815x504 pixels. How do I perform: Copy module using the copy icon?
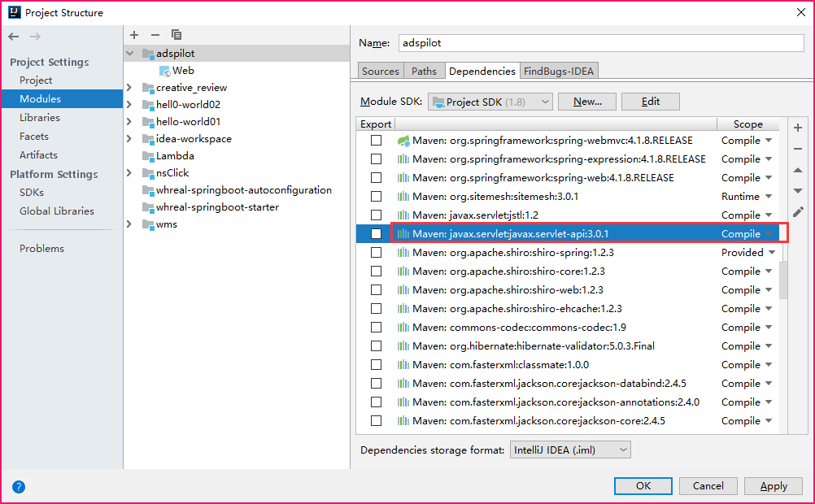tap(177, 35)
